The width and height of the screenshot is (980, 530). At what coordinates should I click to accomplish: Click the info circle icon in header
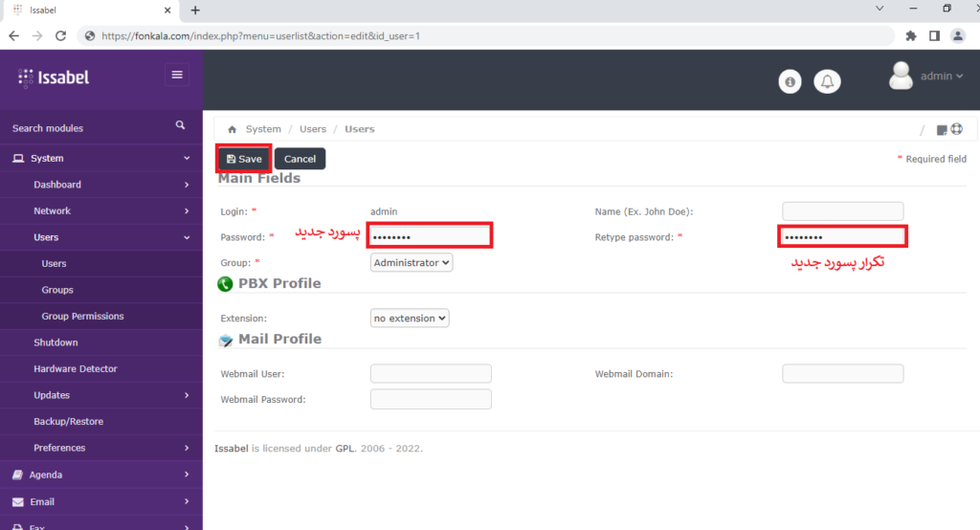(790, 82)
